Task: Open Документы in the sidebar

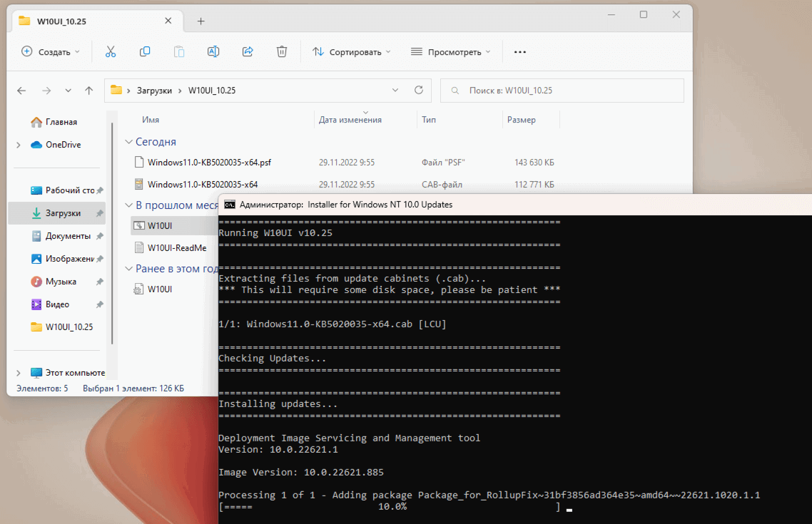Action: tap(61, 236)
